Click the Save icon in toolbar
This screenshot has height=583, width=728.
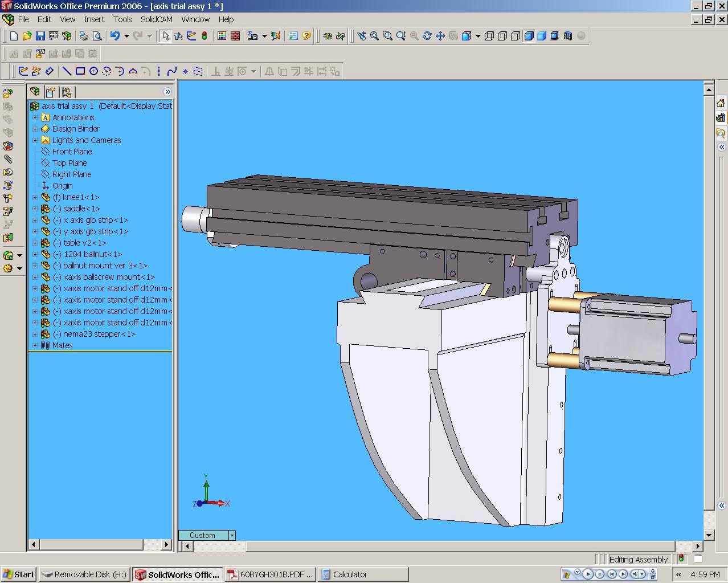tap(40, 36)
